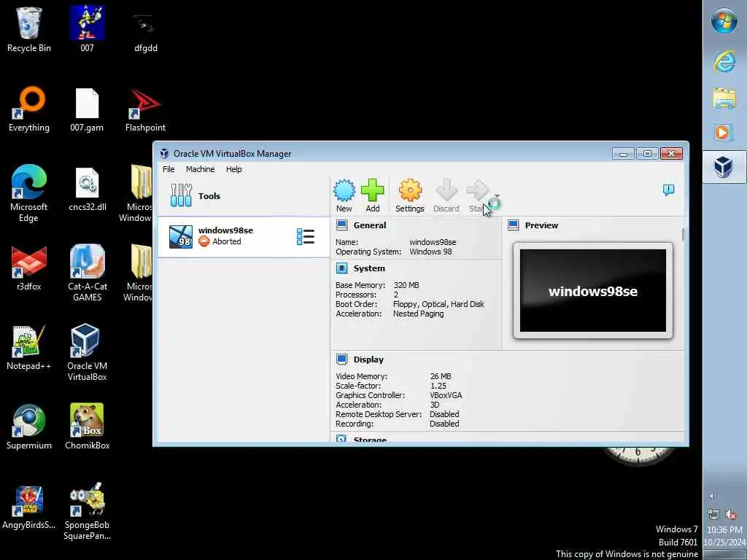Select the Notepad++ desktop shortcut
This screenshot has height=560, width=747.
point(29,348)
